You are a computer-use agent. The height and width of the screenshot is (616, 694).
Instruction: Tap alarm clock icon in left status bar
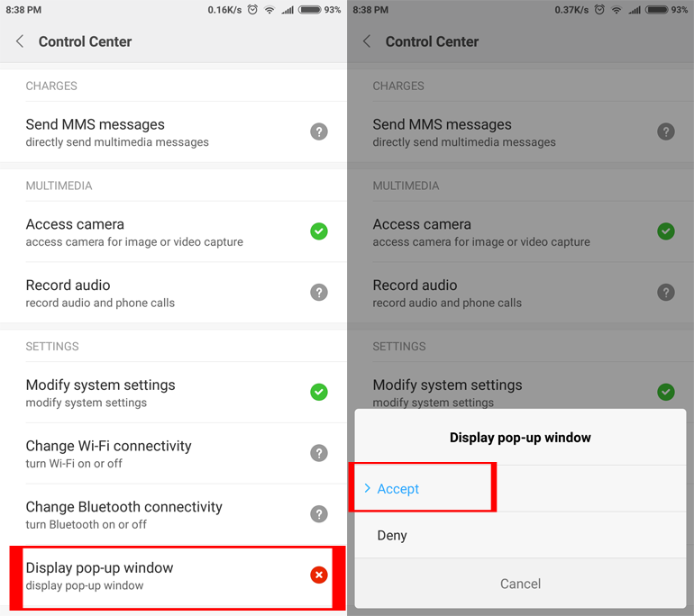[x=252, y=10]
